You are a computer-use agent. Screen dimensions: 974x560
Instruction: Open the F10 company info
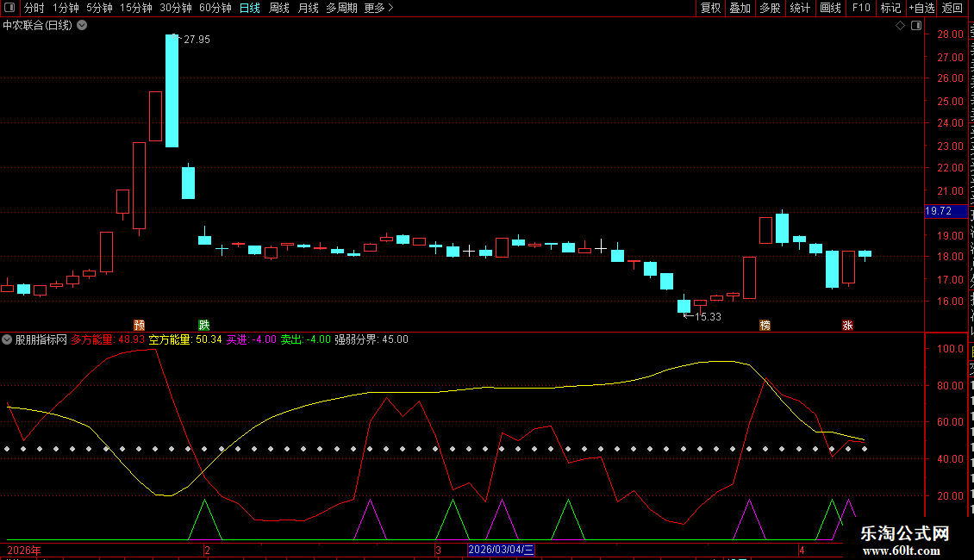861,8
